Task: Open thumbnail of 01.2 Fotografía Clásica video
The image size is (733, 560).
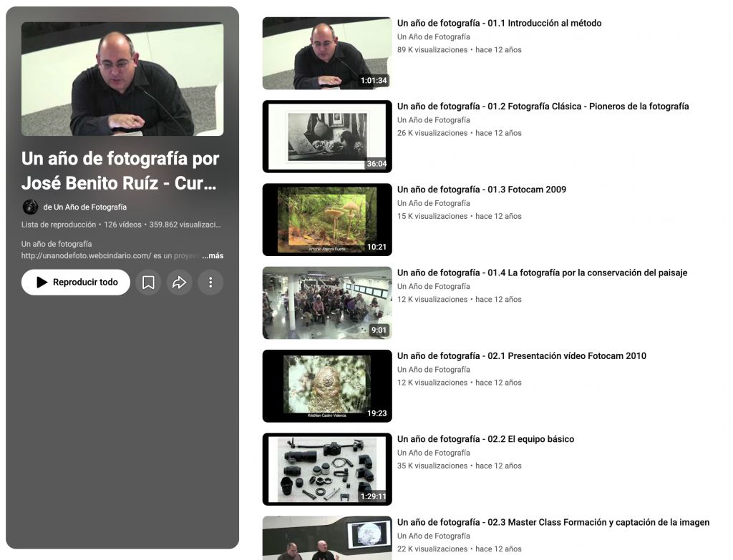Action: pyautogui.click(x=327, y=137)
